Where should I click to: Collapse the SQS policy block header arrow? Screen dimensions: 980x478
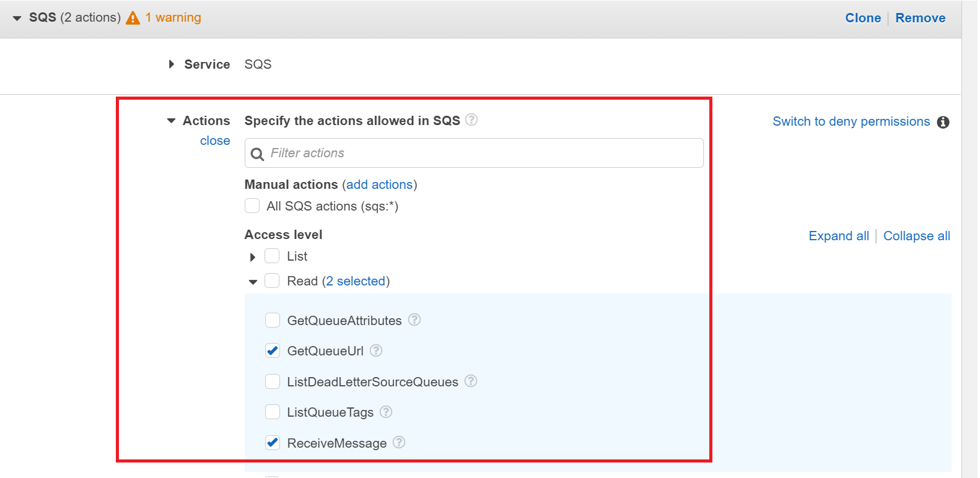coord(17,18)
